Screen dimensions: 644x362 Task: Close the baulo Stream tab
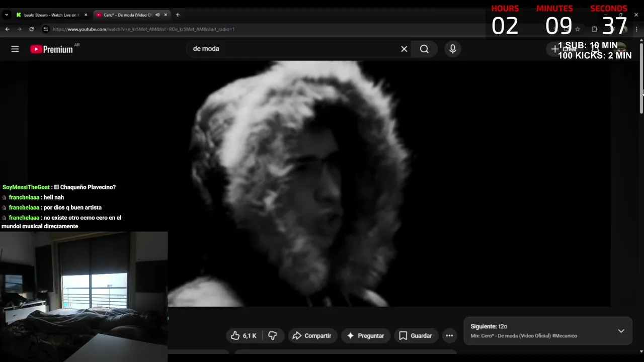tap(86, 15)
